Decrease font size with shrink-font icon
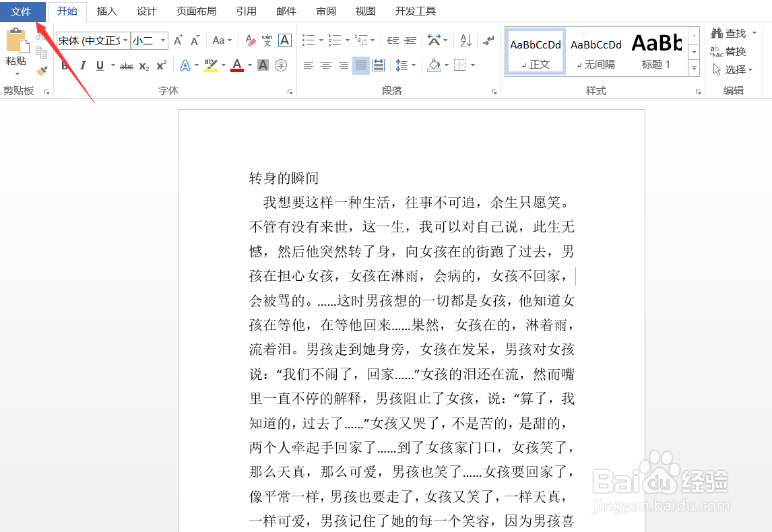The height and width of the screenshot is (532, 772). click(x=195, y=40)
